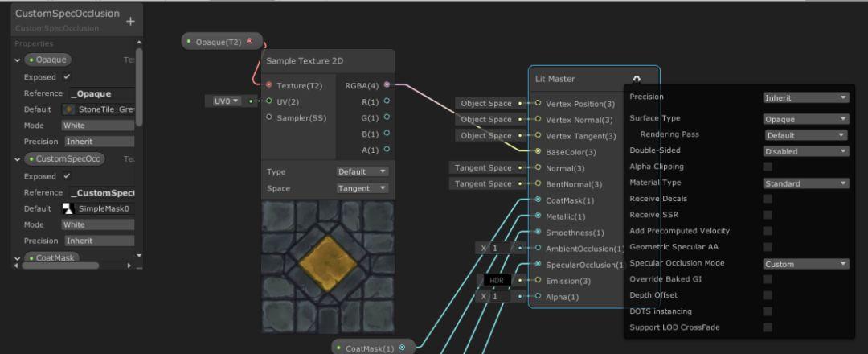Click the Normal(3) input port
Image resolution: width=868 pixels, height=354 pixels.
[538, 167]
